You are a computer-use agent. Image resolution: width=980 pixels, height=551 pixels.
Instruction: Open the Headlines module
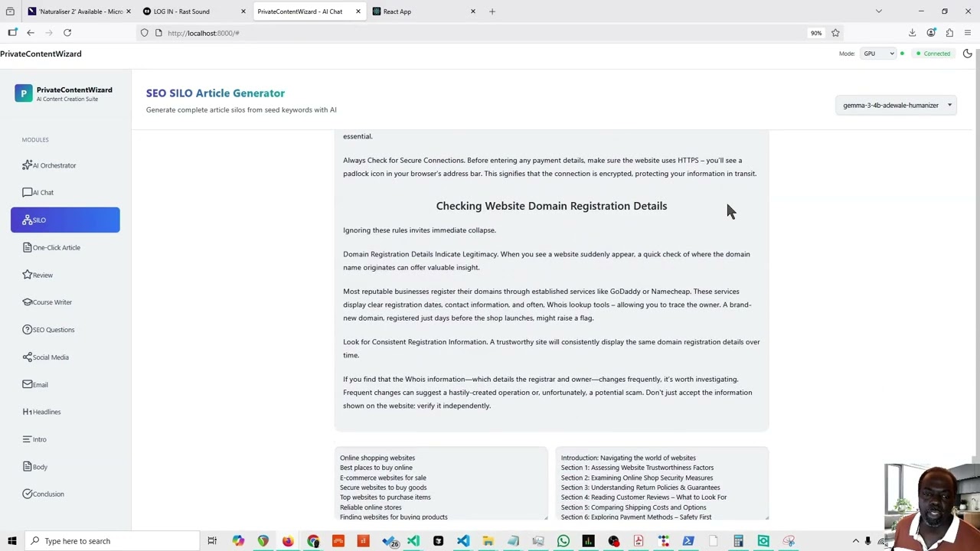(x=65, y=412)
